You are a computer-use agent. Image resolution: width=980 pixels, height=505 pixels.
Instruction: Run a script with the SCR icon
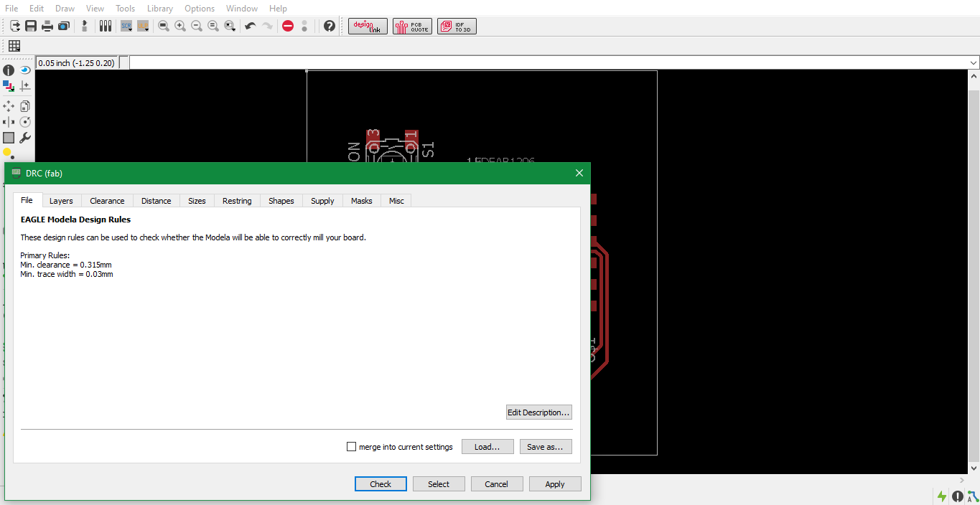point(126,26)
